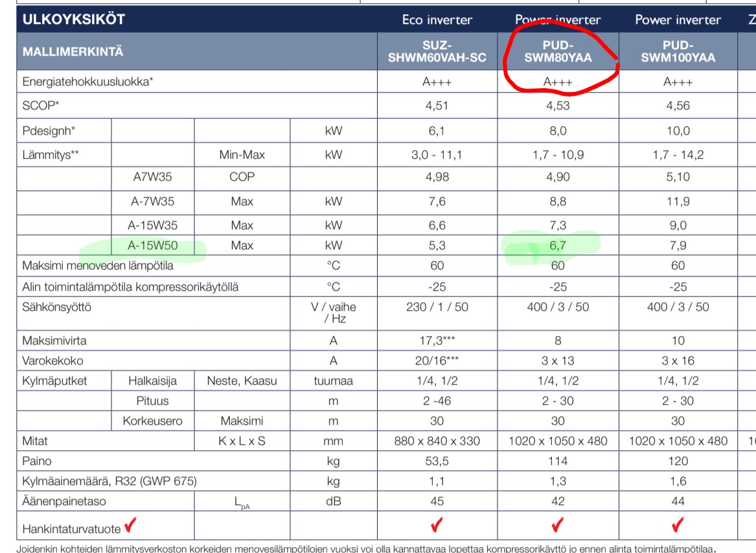Screen dimensions: 756x553
Task: Click the green-highlighted 6,7 kW value
Action: coord(558,245)
